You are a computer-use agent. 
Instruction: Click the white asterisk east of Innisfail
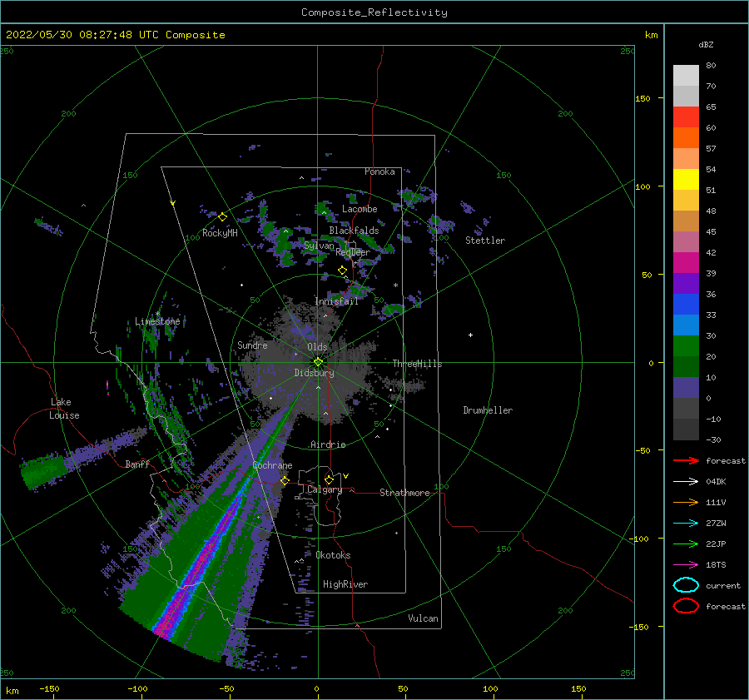click(395, 285)
